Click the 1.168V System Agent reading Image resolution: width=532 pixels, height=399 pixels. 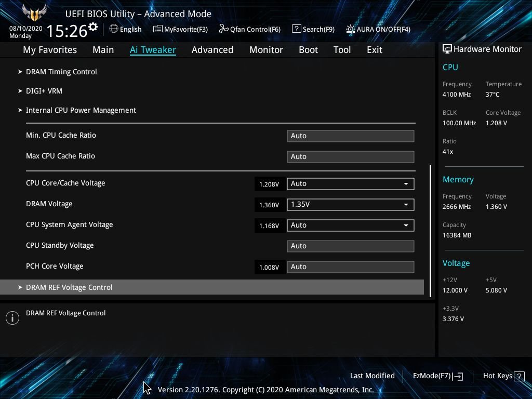pyautogui.click(x=269, y=226)
